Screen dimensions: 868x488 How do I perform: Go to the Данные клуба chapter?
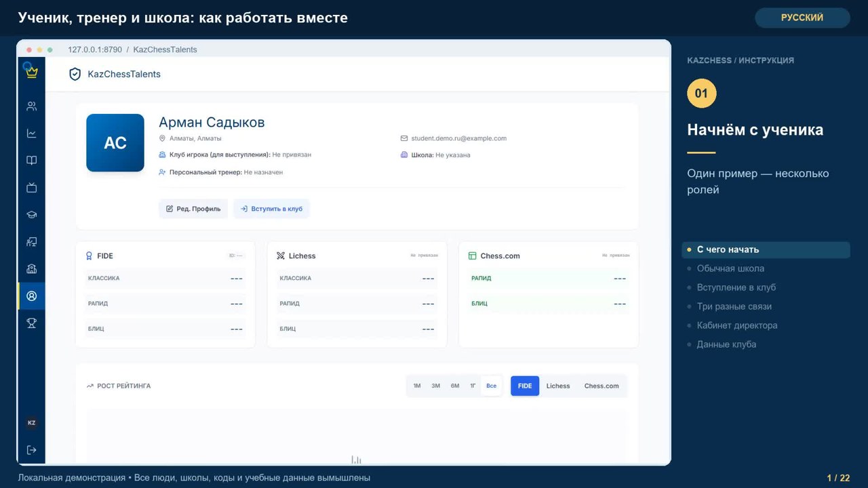(x=726, y=344)
